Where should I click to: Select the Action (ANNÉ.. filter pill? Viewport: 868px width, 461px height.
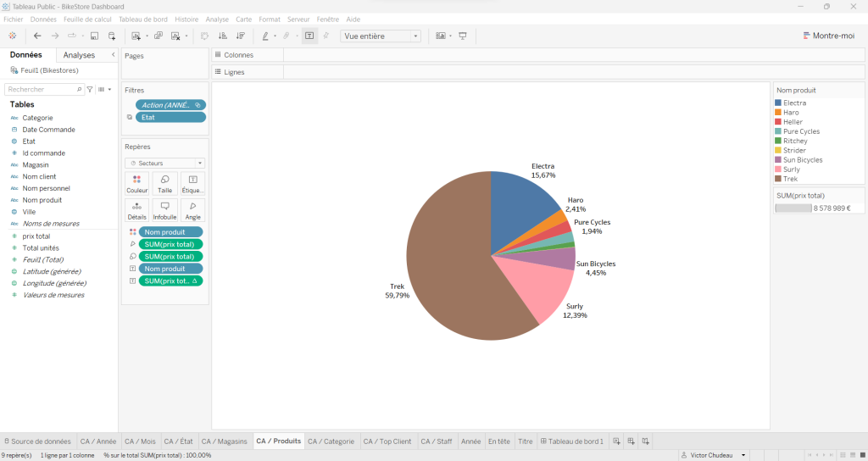(x=170, y=105)
